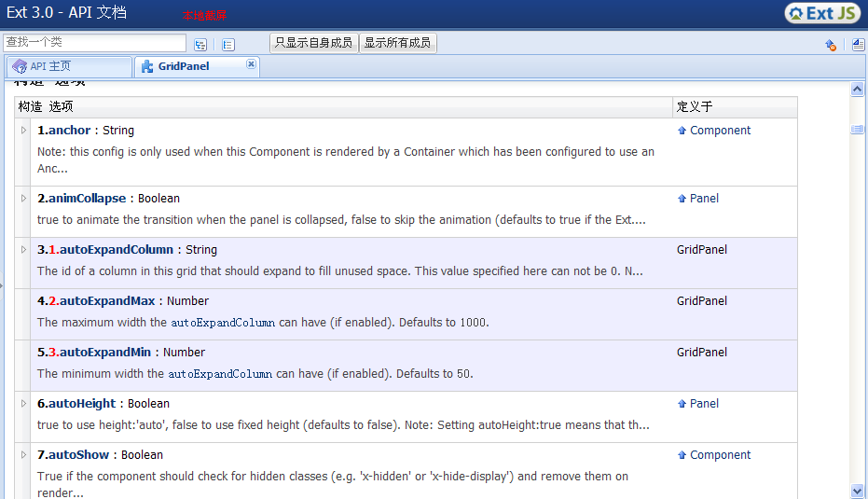Toggle the hide-inherited-members arrow icon
The width and height of the screenshot is (868, 499).
[x=831, y=45]
